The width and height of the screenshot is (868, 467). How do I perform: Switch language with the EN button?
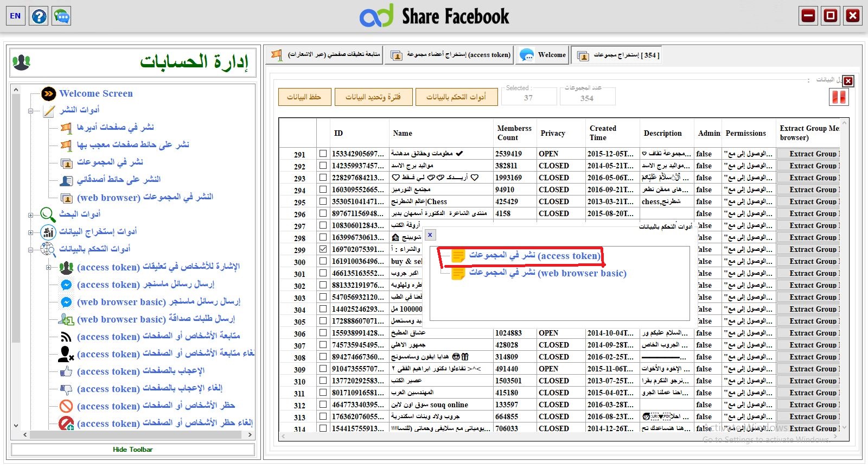(x=16, y=16)
